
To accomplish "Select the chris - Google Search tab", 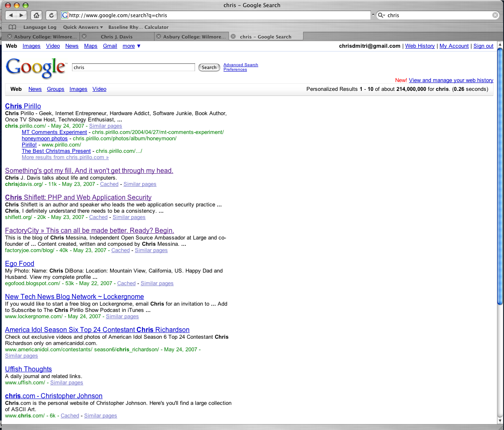I will (265, 36).
